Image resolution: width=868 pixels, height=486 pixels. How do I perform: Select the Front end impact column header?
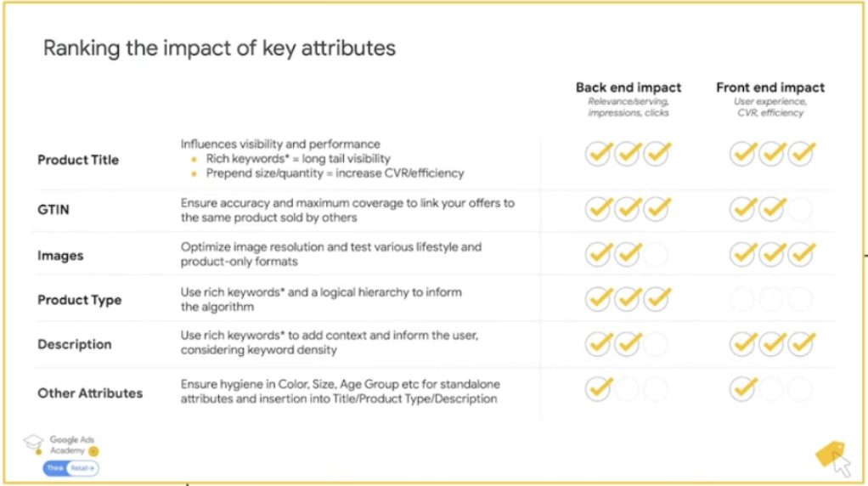pos(770,88)
